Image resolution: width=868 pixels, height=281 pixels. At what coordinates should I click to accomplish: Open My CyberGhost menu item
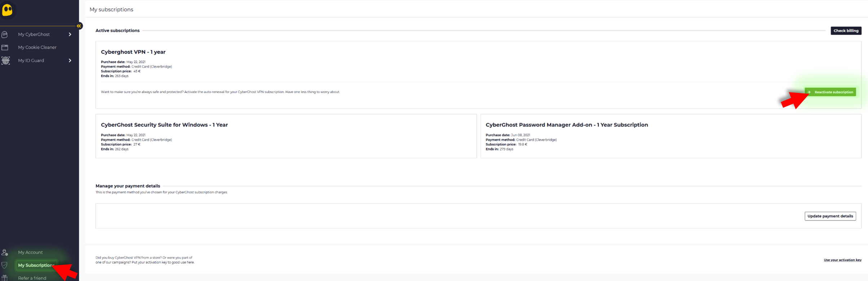click(34, 34)
